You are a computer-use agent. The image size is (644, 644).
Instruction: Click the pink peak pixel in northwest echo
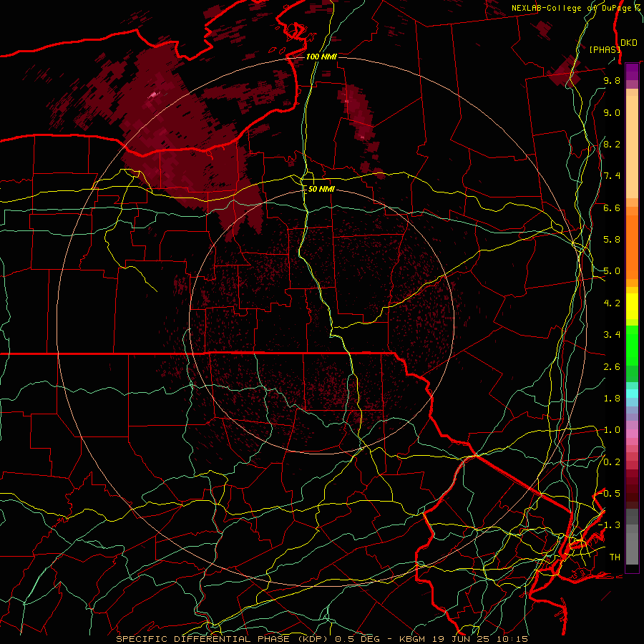[x=154, y=95]
